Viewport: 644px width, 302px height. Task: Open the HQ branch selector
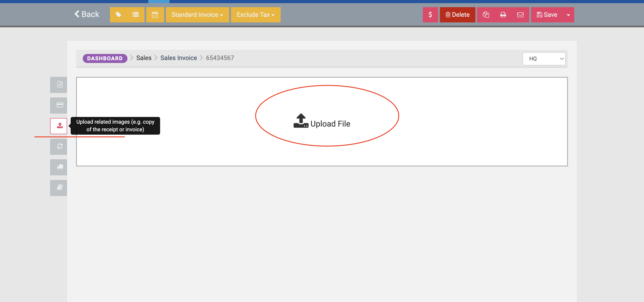544,59
